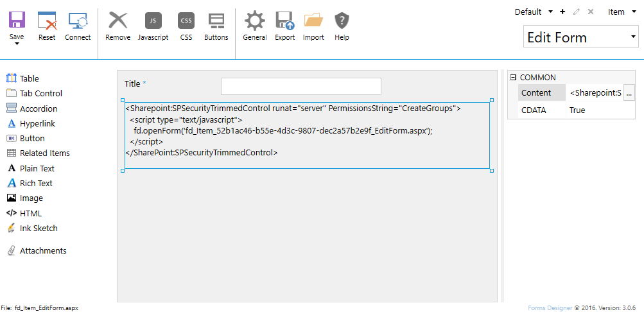Image resolution: width=644 pixels, height=312 pixels.
Task: Open the Save dropdown arrow
Action: coord(17,44)
